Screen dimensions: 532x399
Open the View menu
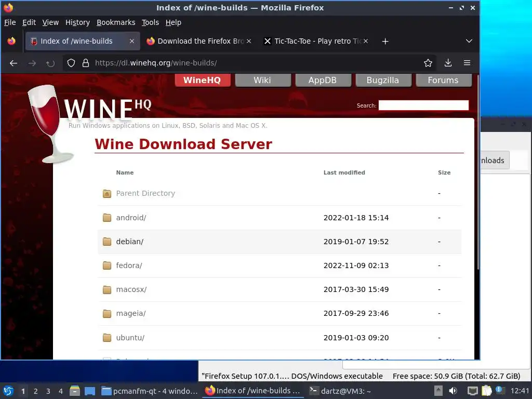(x=50, y=22)
